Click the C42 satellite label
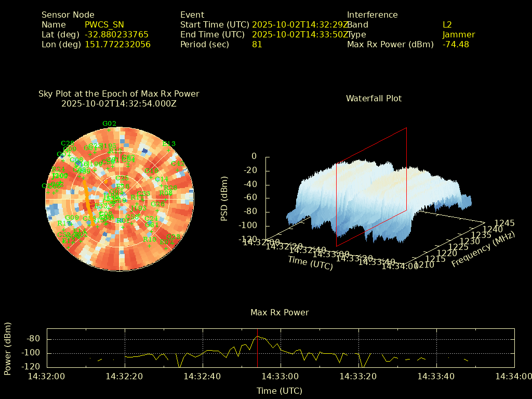The width and height of the screenshot is (532, 399). click(x=177, y=164)
